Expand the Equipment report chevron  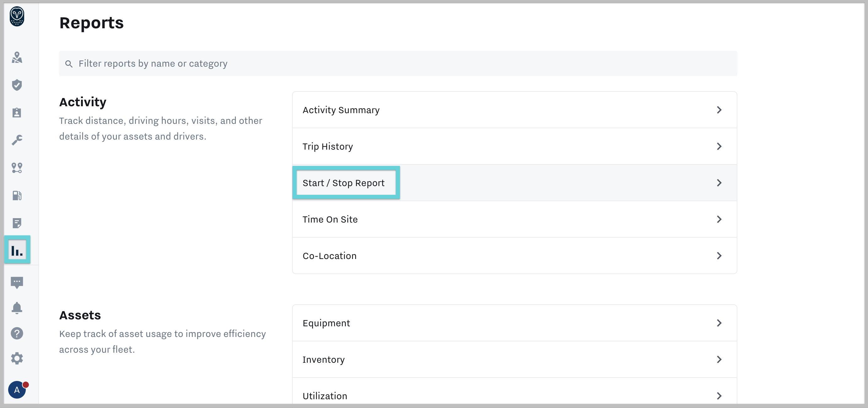point(720,323)
